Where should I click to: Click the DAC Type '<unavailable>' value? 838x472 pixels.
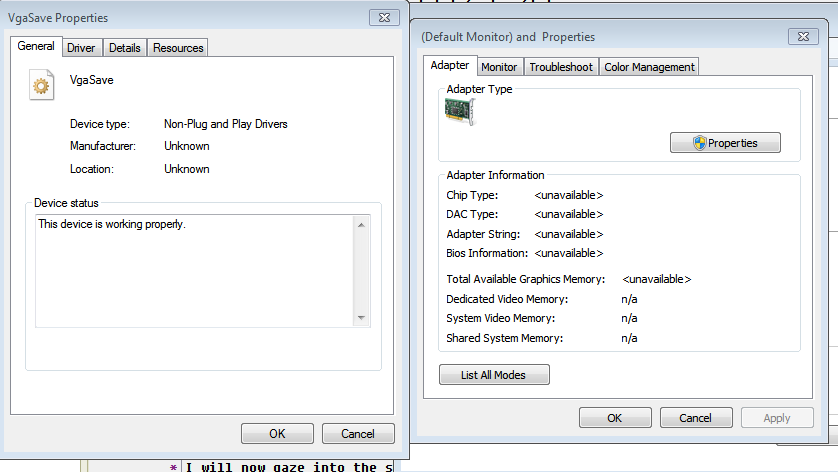coord(569,214)
